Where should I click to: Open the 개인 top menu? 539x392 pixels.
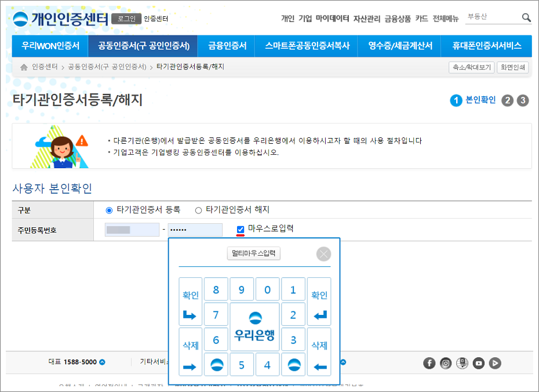pos(287,19)
